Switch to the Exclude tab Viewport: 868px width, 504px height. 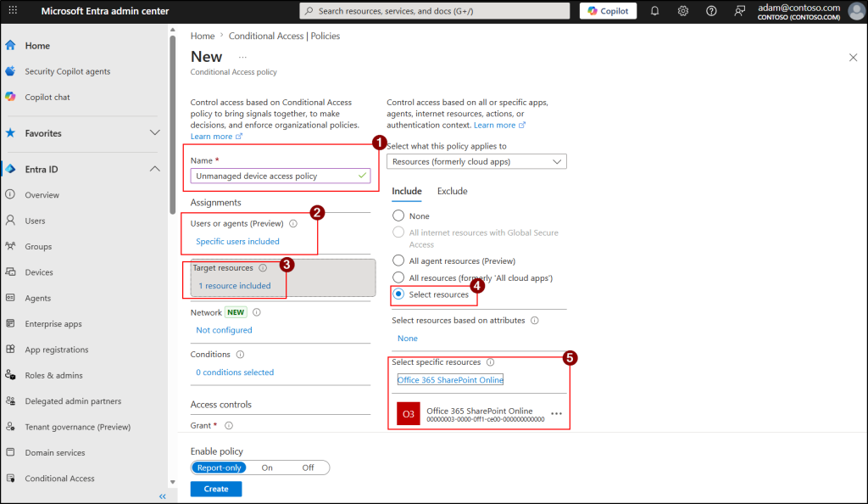coord(453,191)
